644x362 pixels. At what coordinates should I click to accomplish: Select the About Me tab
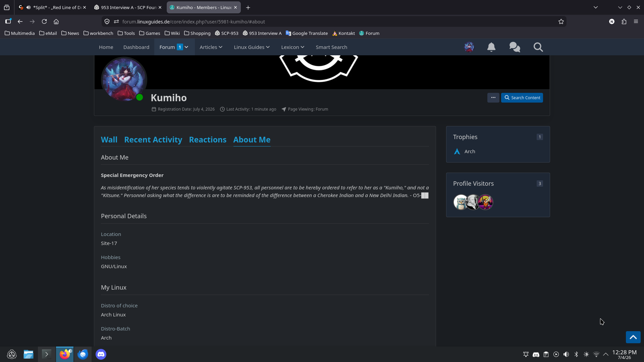point(252,140)
